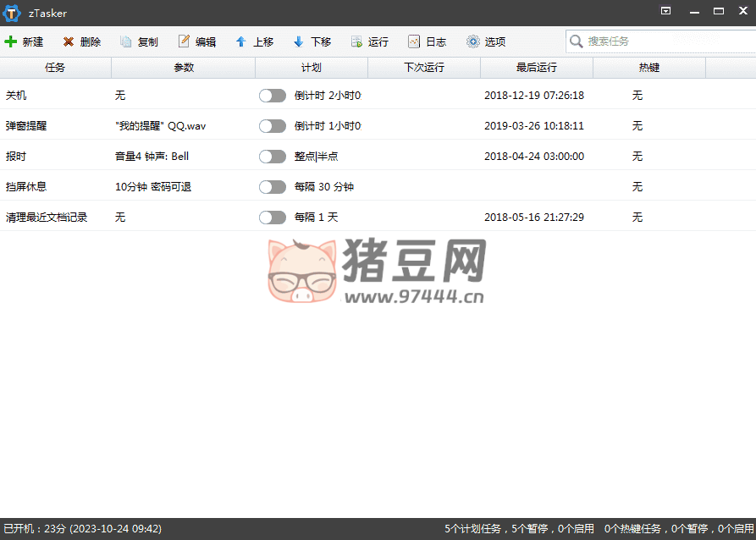Sort by the 最后运行 column header
The height and width of the screenshot is (540, 756).
pos(536,68)
